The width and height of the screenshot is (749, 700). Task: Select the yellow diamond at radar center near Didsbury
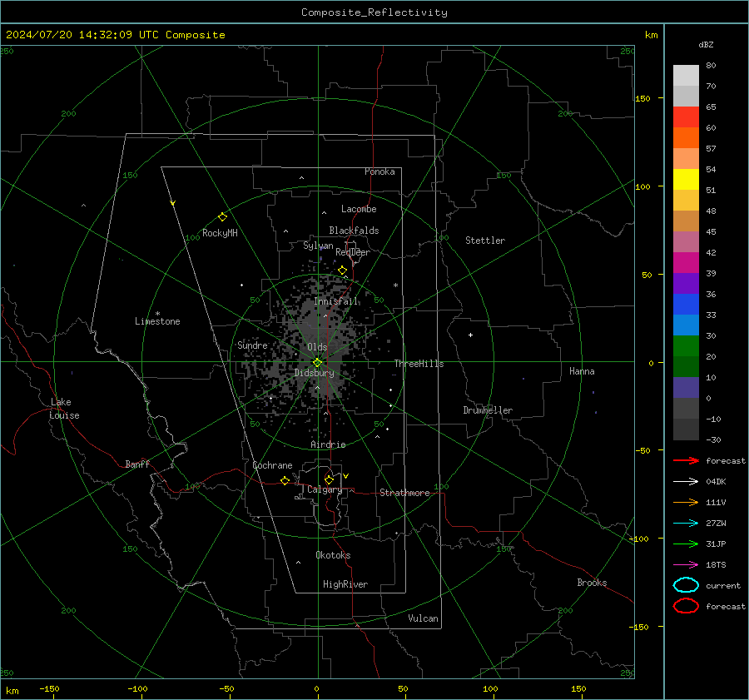317,363
